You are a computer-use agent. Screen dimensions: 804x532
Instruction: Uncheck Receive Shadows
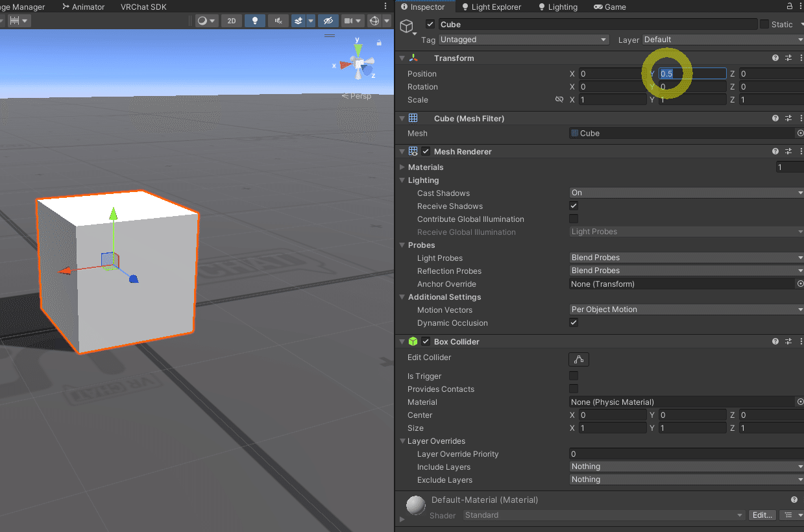574,206
